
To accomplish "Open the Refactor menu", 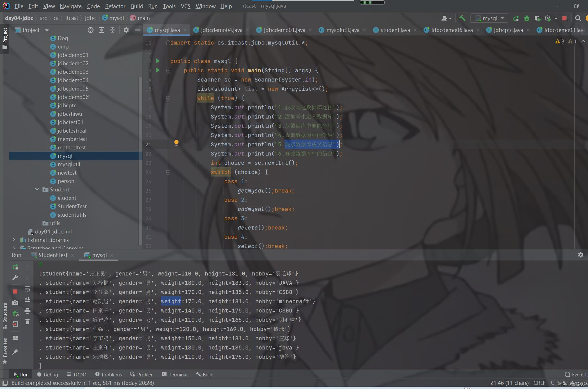I will (x=115, y=6).
